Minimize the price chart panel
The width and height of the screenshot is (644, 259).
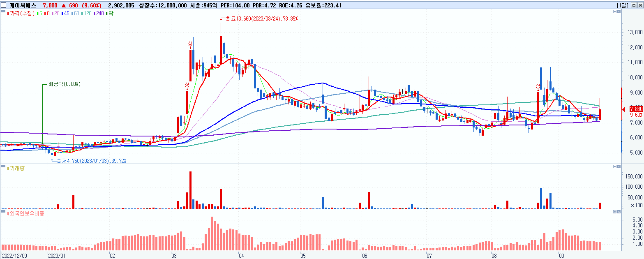615,12
